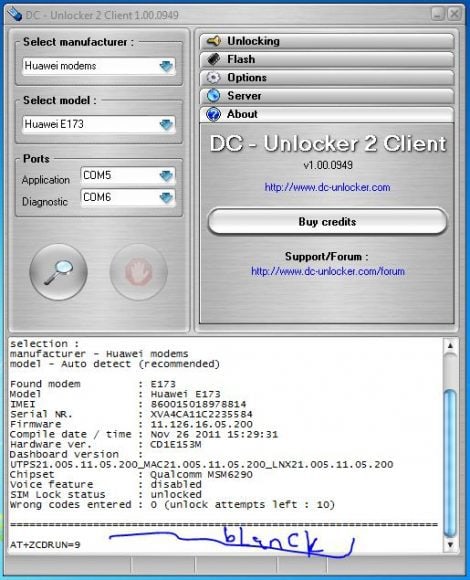Minimize the DC-Unlocker window
Viewport: 470px width, 580px height.
point(437,14)
